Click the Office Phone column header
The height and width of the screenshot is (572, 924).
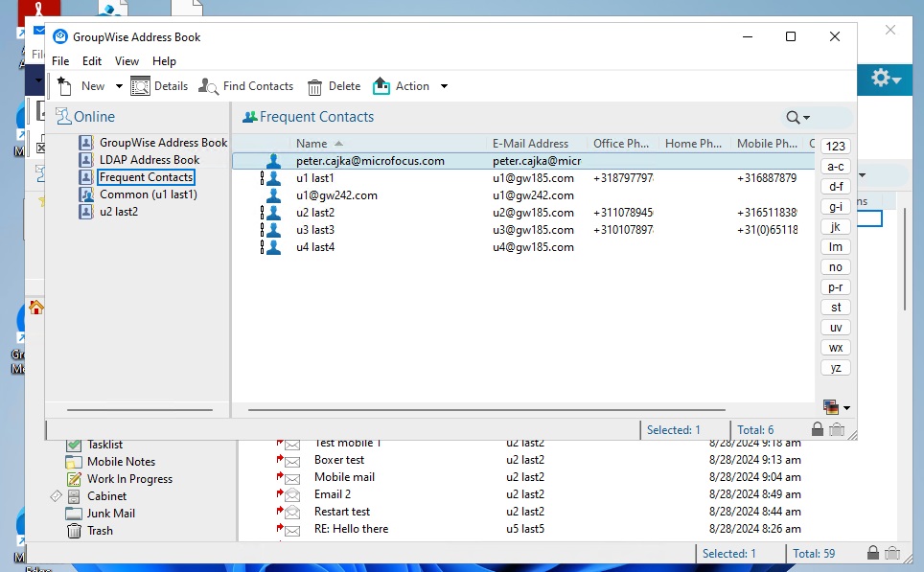(x=623, y=143)
